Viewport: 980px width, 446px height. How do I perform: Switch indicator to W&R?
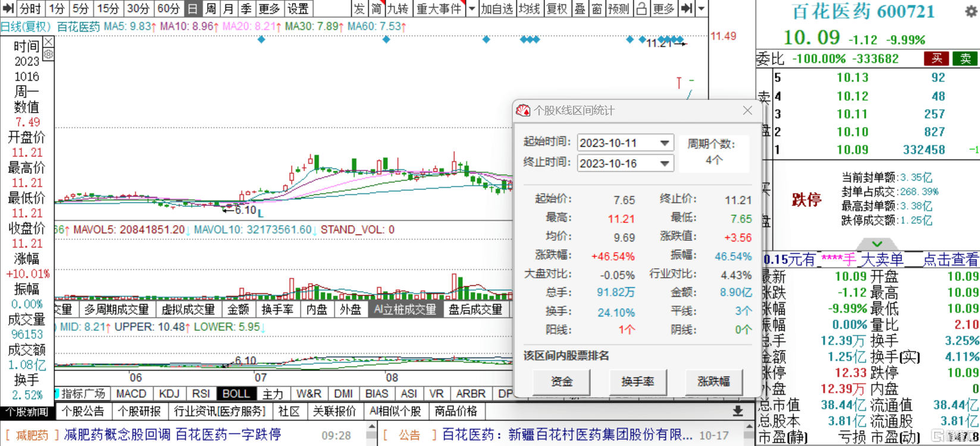point(309,394)
